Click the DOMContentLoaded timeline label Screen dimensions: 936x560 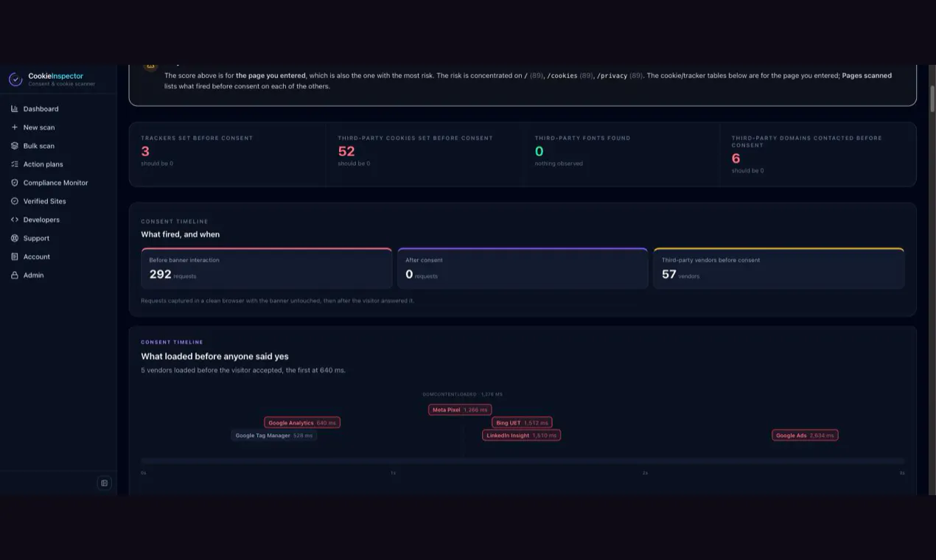coord(463,394)
